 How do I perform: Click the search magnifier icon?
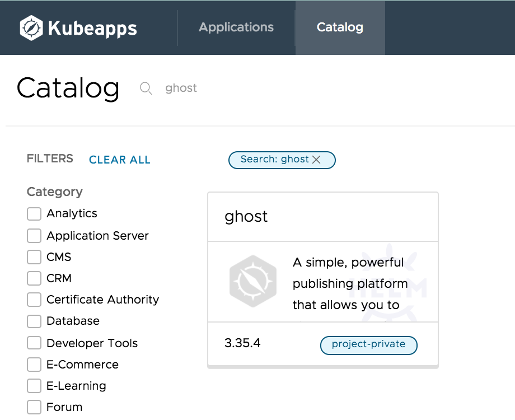146,88
